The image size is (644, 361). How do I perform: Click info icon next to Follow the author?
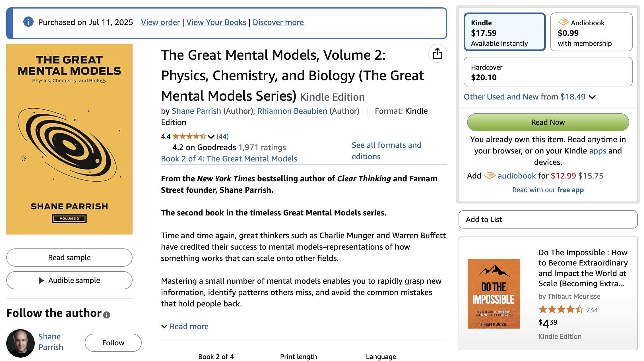tap(107, 315)
